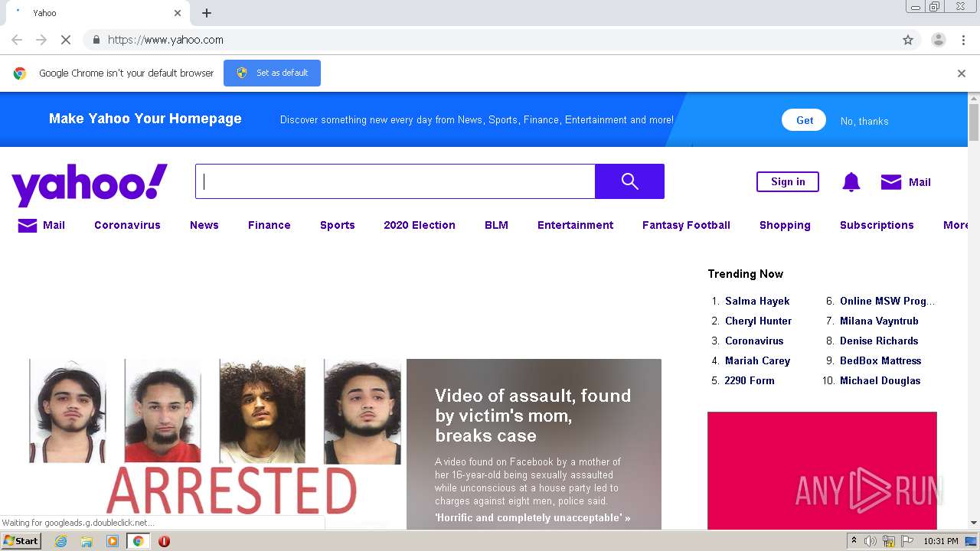Screen dimensions: 980x551
Task: Open 2020 Election navigation item
Action: [420, 225]
